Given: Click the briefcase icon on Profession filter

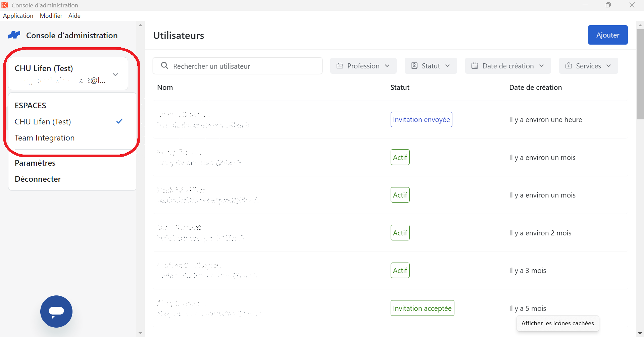Looking at the screenshot, I should click(x=340, y=66).
